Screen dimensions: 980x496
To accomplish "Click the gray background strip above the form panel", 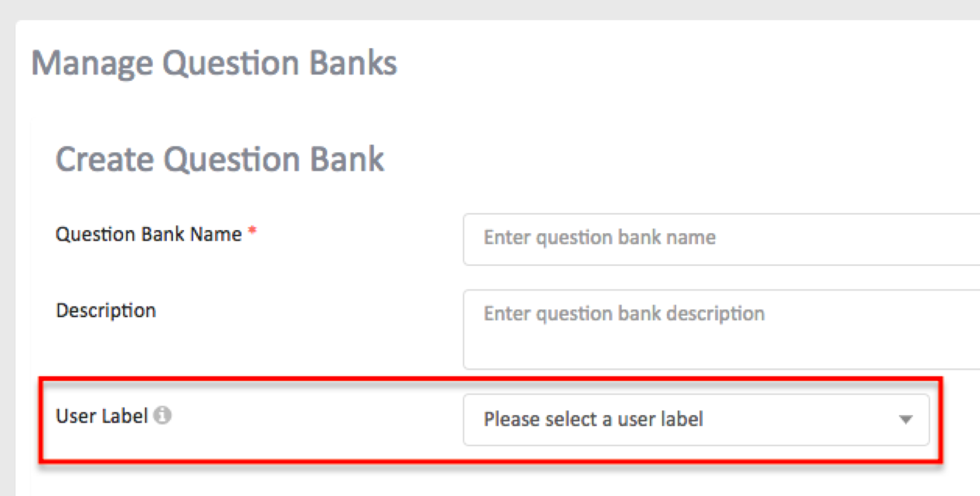I will pos(490,10).
